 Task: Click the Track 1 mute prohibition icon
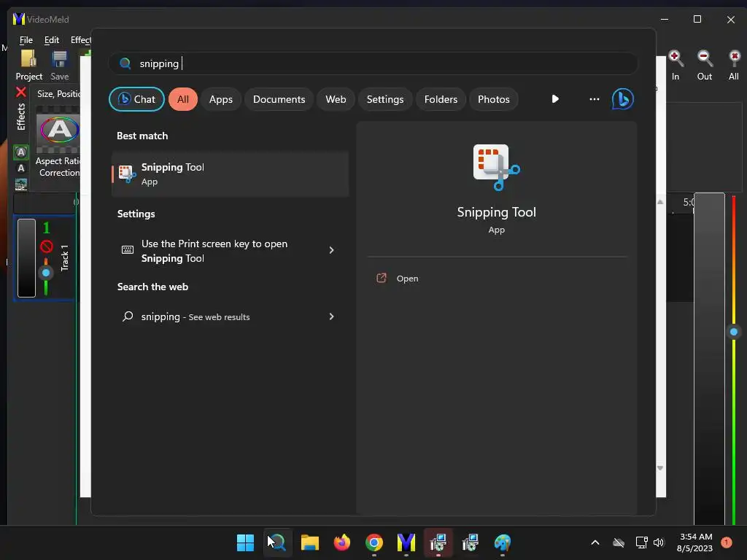[46, 246]
